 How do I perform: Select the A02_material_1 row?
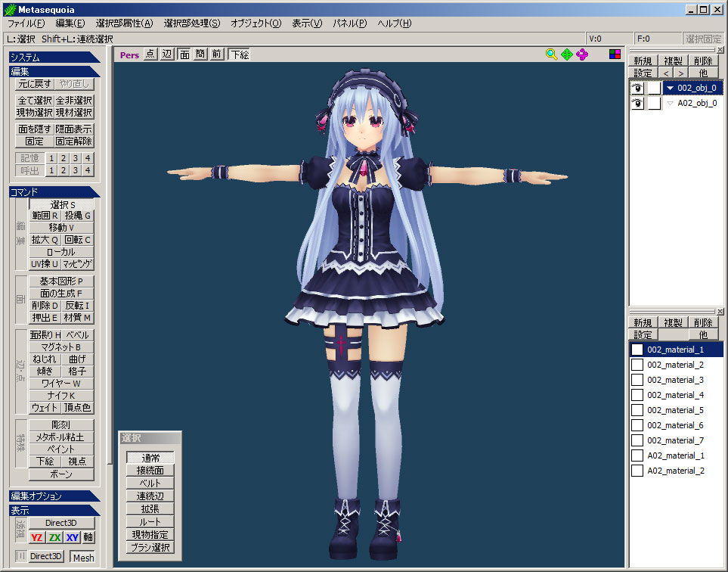coord(676,455)
